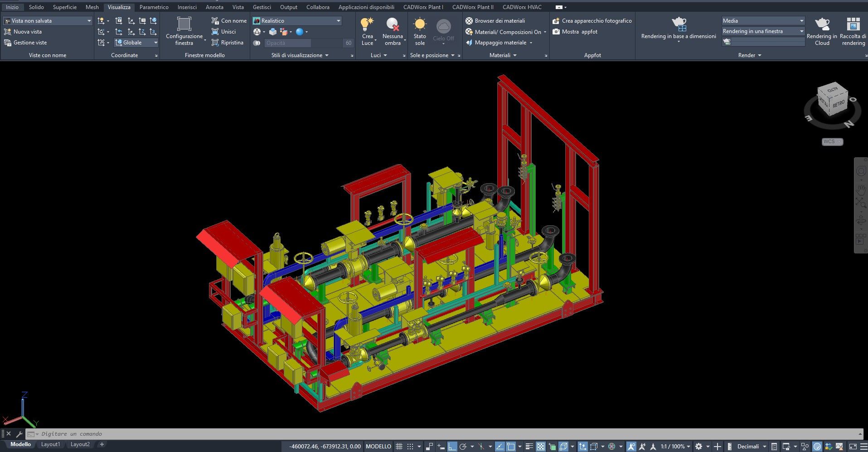Expand the Vista non salvata dropdown
Viewport: 868px width, 452px height.
coord(89,21)
